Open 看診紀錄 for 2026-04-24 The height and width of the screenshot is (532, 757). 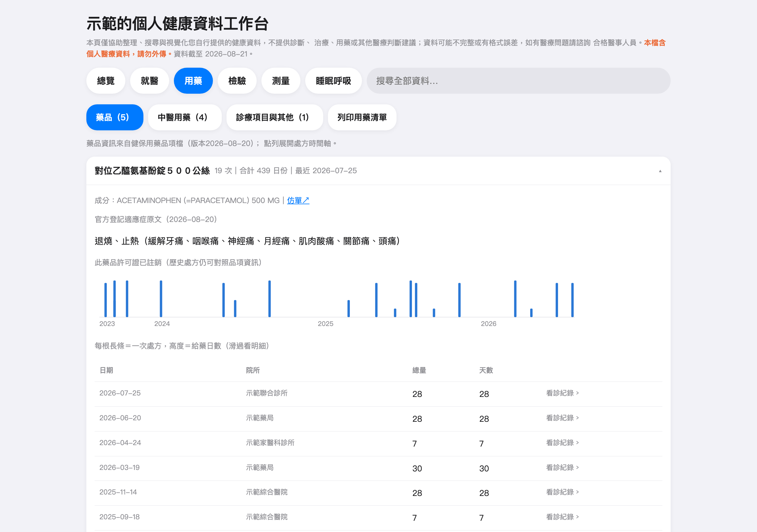coord(562,442)
